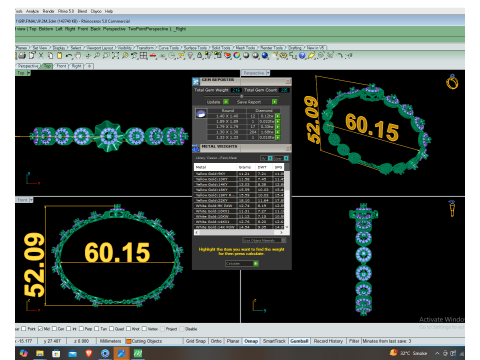Click the green app icon on taskbar
Image resolution: width=480 pixels, height=360 pixels.
coord(138,353)
